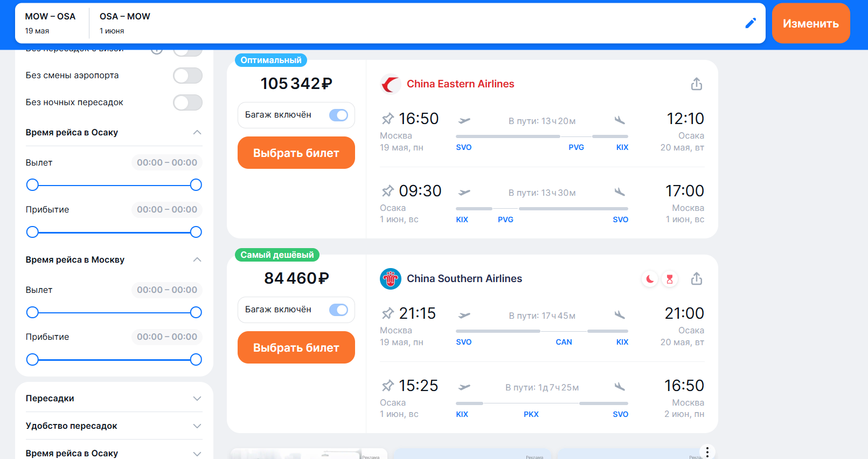
Task: Expand 'Удобство пересадок' filter
Action: tap(114, 426)
